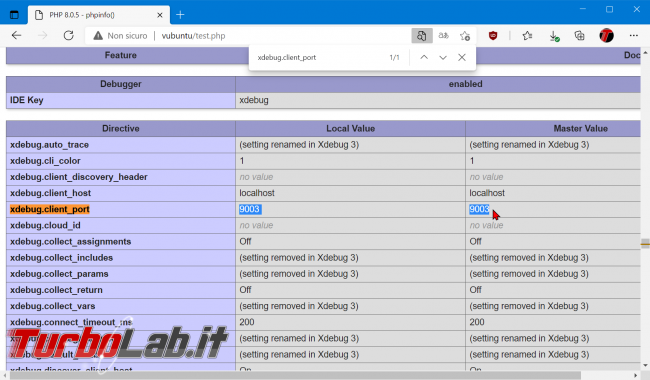Click the Feature column header
Screen dimensions: 650x380
coord(121,56)
